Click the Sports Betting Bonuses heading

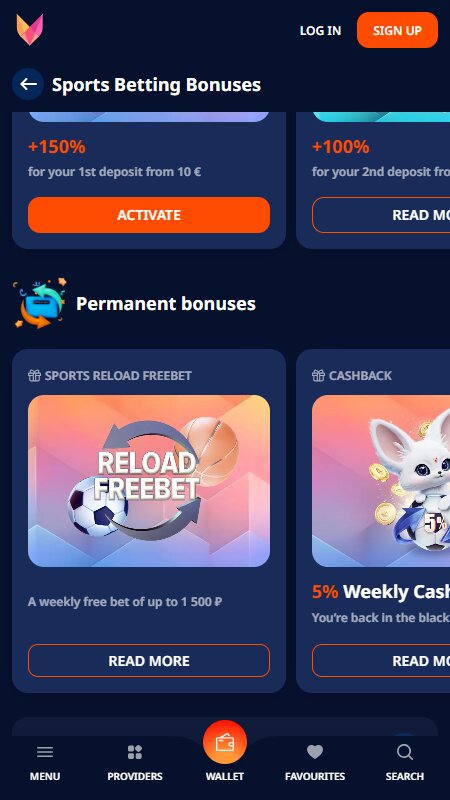pos(156,85)
